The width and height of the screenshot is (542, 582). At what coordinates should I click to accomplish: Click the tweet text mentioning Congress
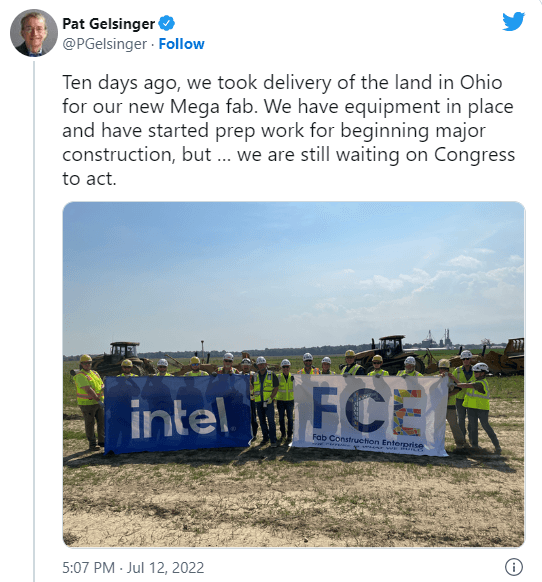click(288, 130)
